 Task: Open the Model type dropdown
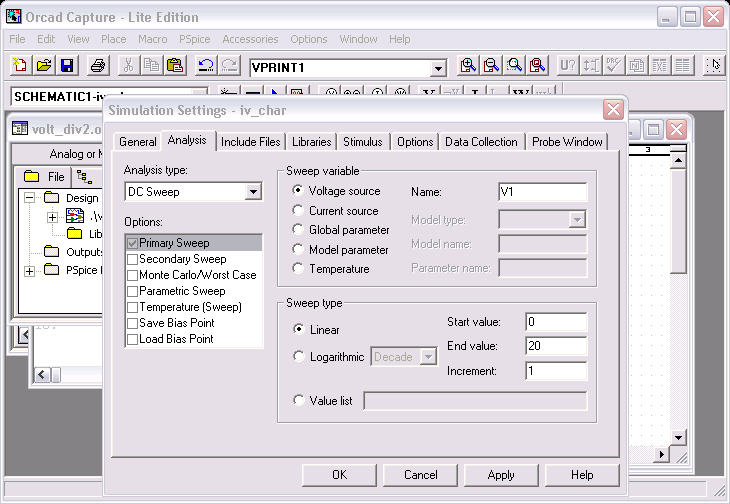coord(577,220)
